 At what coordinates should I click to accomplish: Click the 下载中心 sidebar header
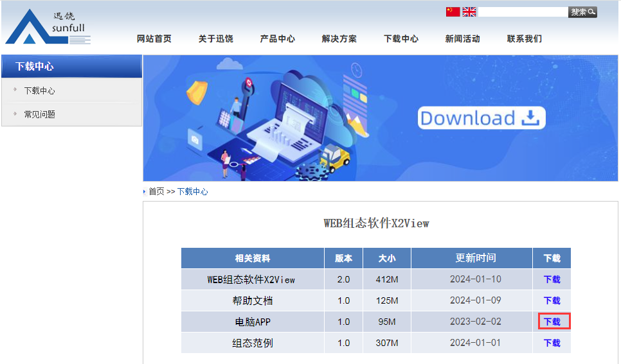[x=72, y=66]
